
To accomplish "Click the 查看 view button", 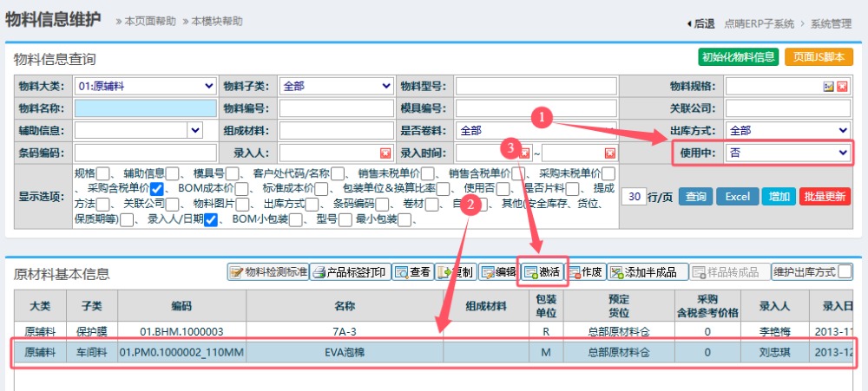I will [x=412, y=272].
